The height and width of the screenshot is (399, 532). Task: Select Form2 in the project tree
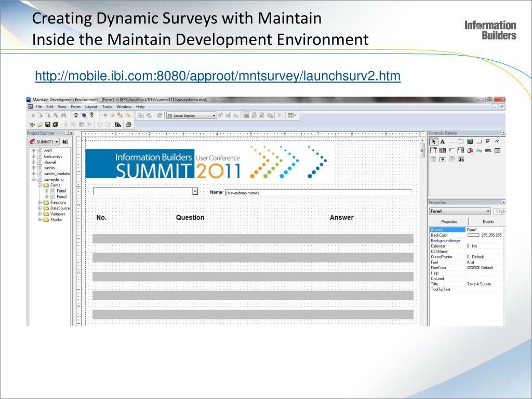[62, 197]
